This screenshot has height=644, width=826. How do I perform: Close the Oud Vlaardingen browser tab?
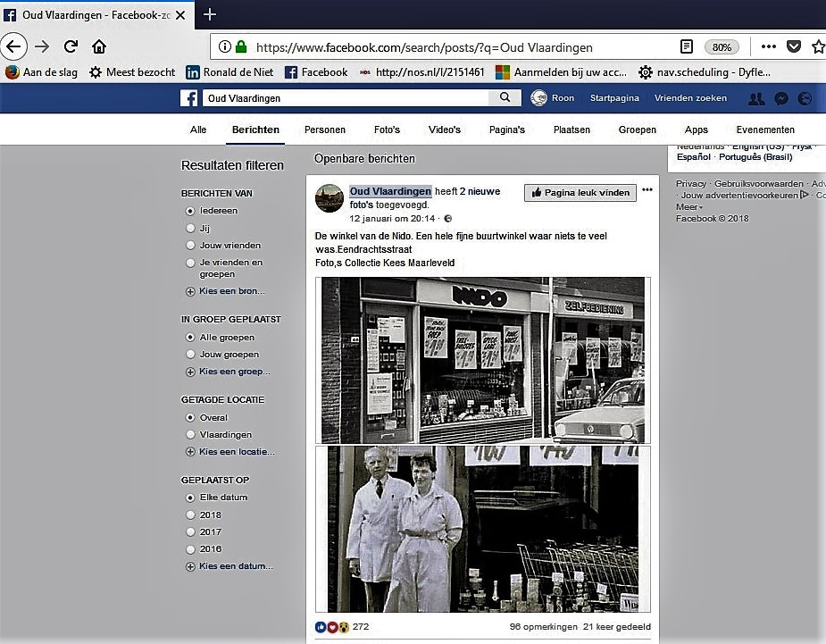tap(180, 15)
